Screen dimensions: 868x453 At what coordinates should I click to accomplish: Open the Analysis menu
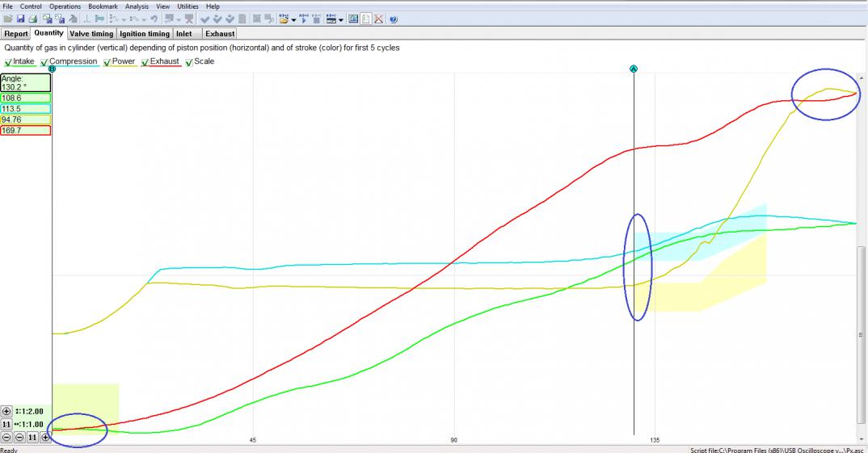point(137,6)
